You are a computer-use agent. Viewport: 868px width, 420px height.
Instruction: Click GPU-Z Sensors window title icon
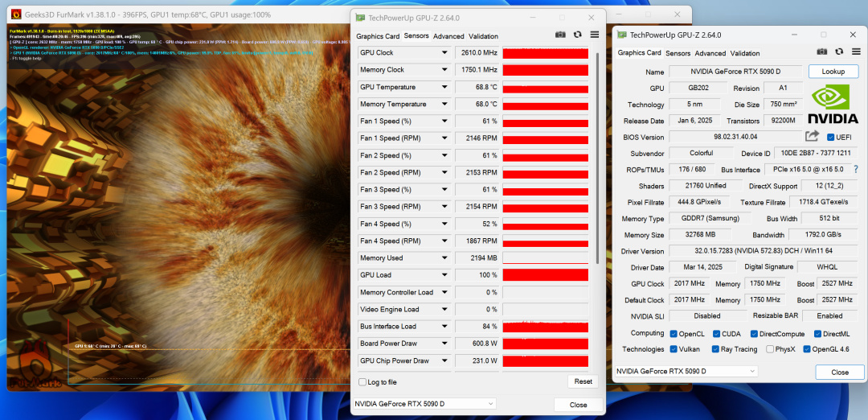click(x=360, y=18)
